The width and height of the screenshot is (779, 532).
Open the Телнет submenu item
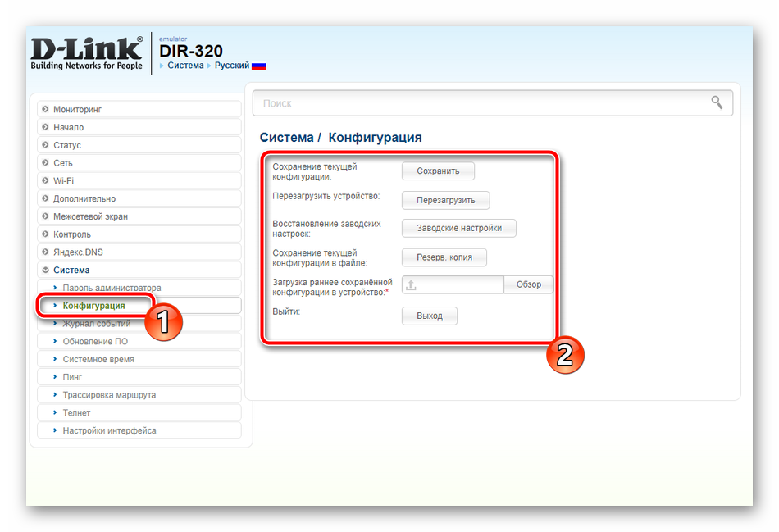tap(139, 413)
